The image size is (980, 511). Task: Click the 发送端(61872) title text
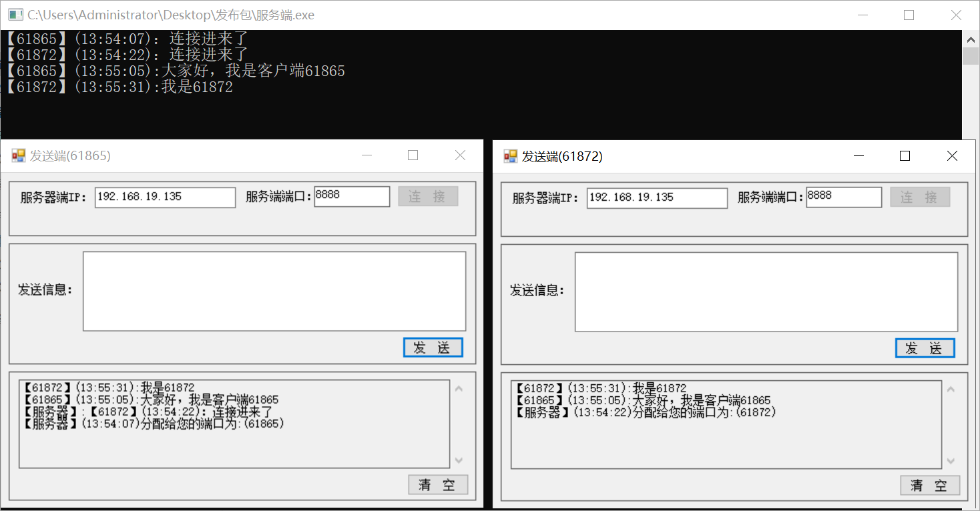pos(562,156)
